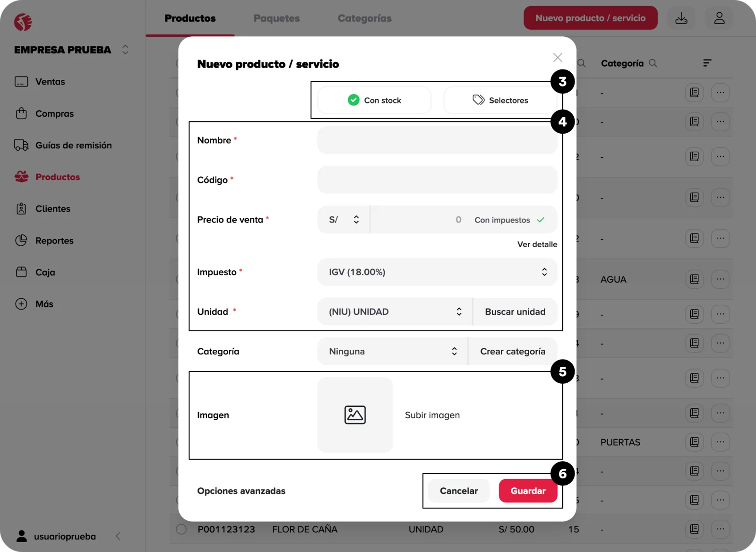Image resolution: width=756 pixels, height=552 pixels.
Task: Go to Guías de remisión
Action: coord(73,145)
